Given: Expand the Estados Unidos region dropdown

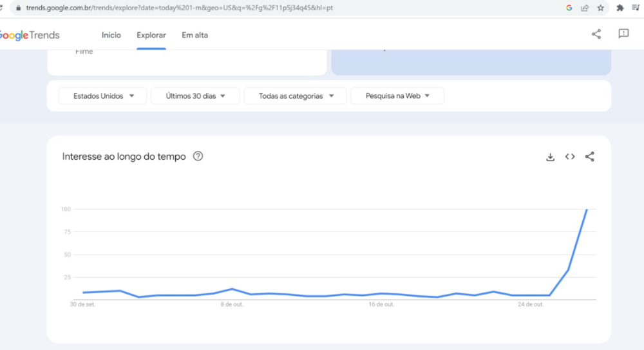Looking at the screenshot, I should [x=103, y=96].
